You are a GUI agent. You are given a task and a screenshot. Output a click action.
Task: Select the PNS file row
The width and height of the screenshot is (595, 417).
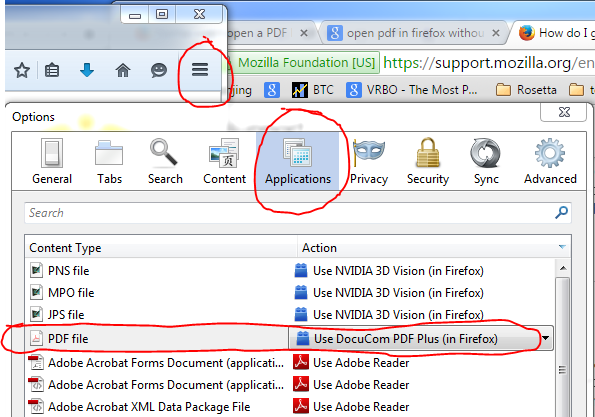(x=290, y=271)
